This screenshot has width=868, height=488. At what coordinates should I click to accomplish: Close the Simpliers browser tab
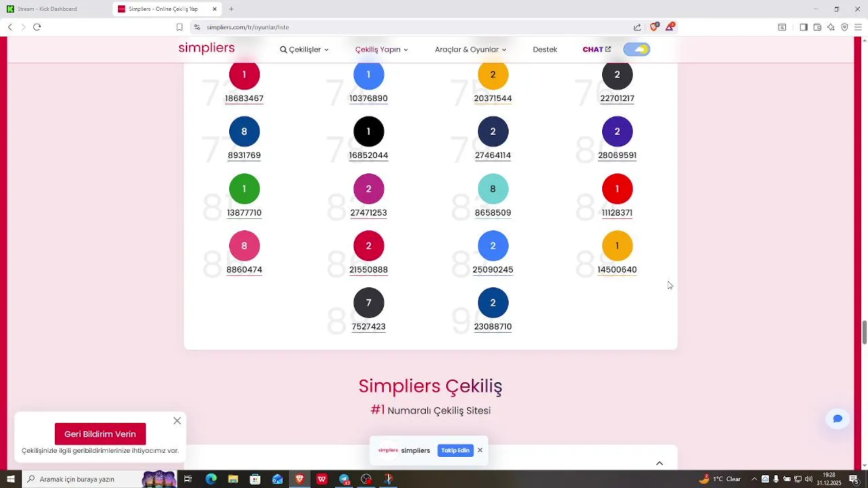click(x=215, y=9)
